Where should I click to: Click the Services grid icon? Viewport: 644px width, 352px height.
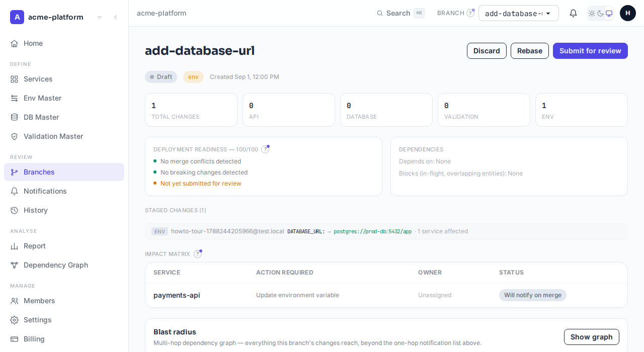click(x=14, y=79)
